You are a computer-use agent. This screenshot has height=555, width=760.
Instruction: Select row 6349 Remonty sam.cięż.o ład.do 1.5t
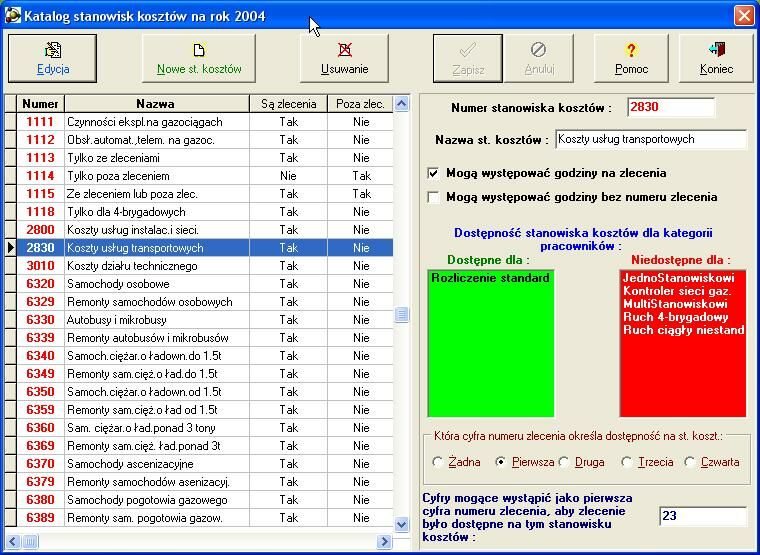point(205,374)
